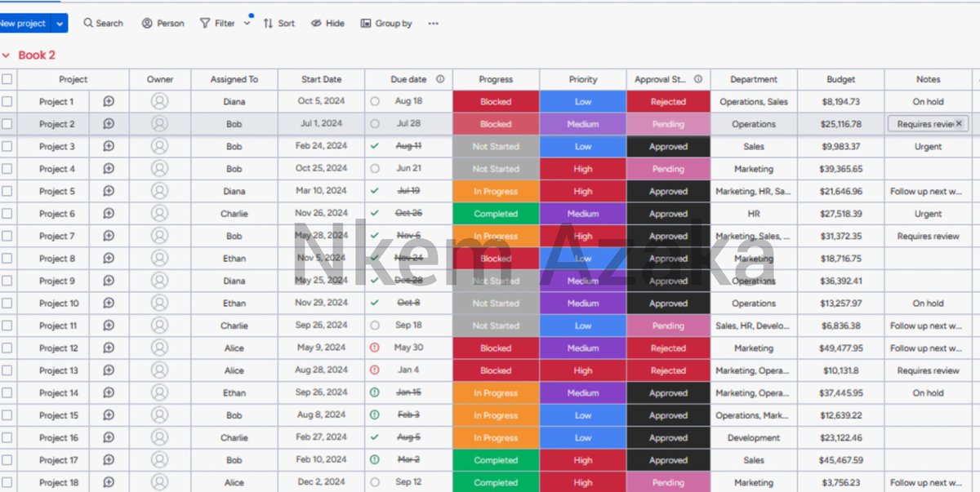Screen dimensions: 980x492
Task: Open conversation bubble for Project 6
Action: pyautogui.click(x=109, y=213)
